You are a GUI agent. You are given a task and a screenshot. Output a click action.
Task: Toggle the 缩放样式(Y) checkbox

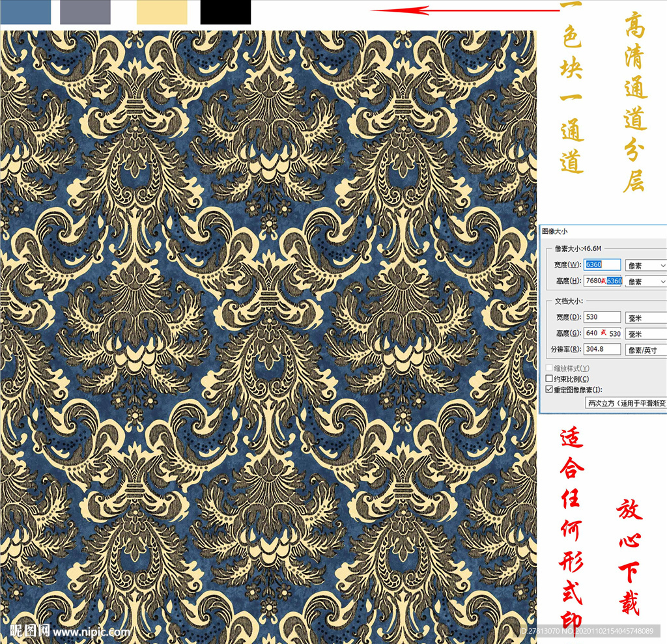pyautogui.click(x=549, y=367)
